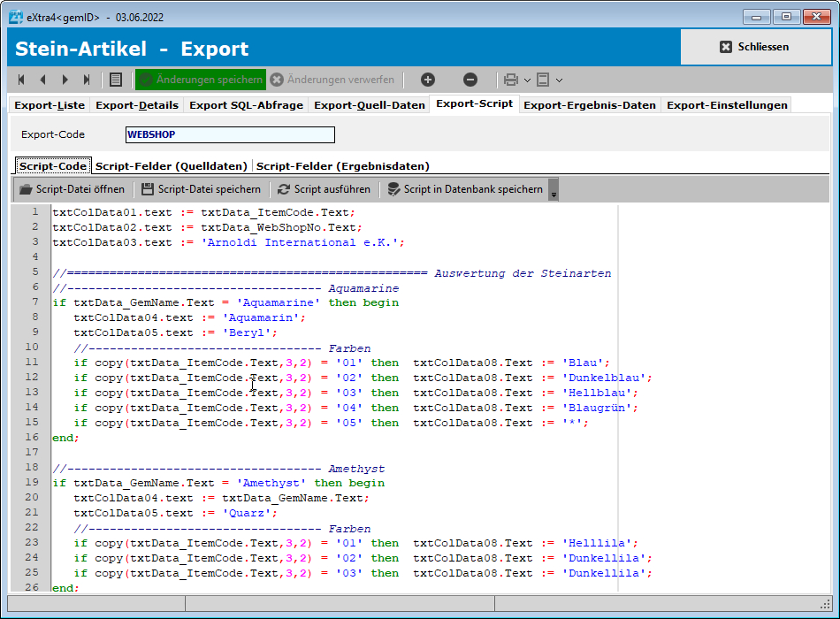Open the record list view icon
The width and height of the screenshot is (840, 619).
115,80
